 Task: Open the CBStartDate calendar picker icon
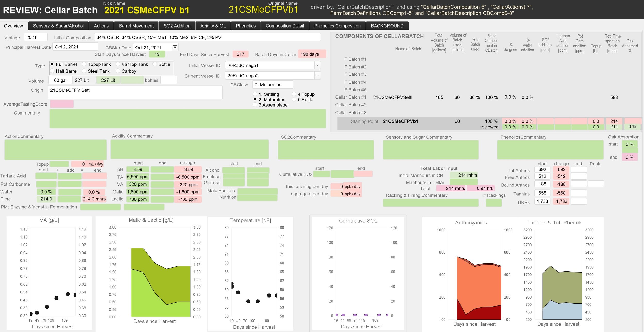coord(175,47)
